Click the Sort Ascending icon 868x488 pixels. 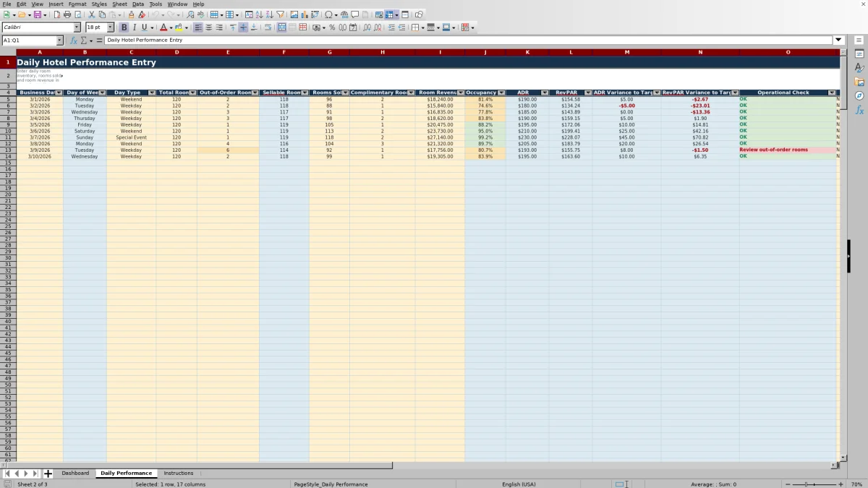pos(259,14)
